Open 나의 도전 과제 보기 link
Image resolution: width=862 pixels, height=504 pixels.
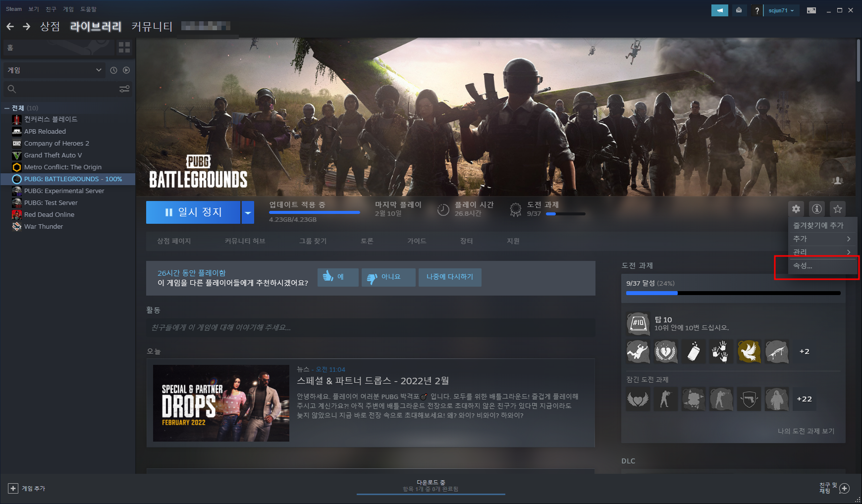pyautogui.click(x=806, y=431)
